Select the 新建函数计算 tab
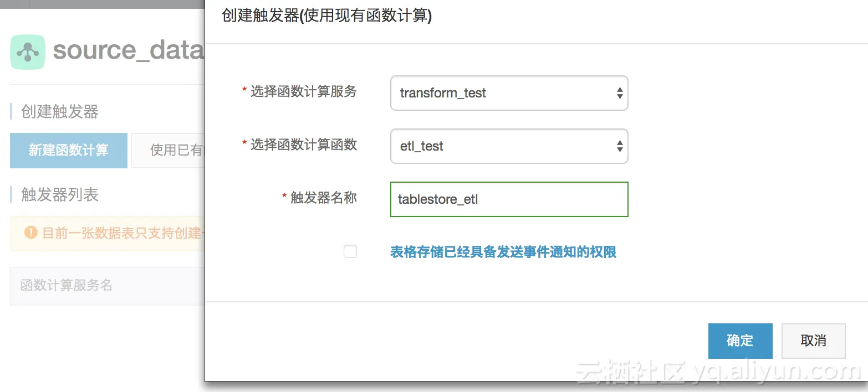This screenshot has width=868, height=392. (69, 150)
